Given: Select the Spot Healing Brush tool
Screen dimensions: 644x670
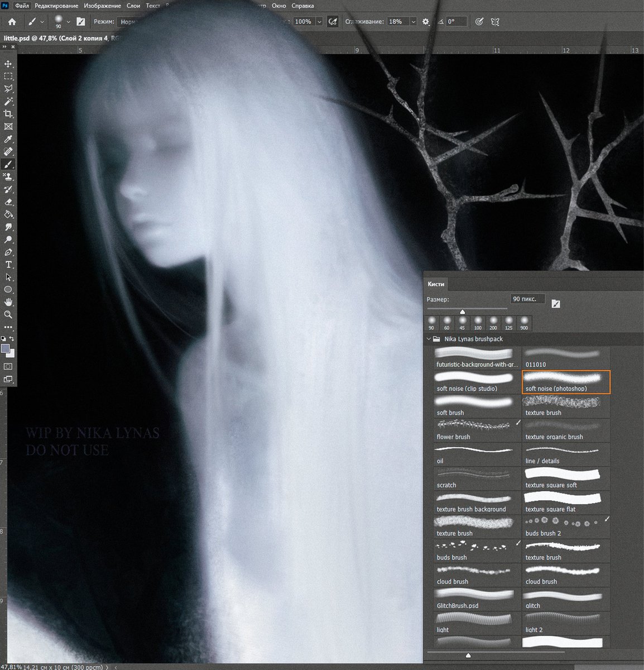Looking at the screenshot, I should click(8, 152).
